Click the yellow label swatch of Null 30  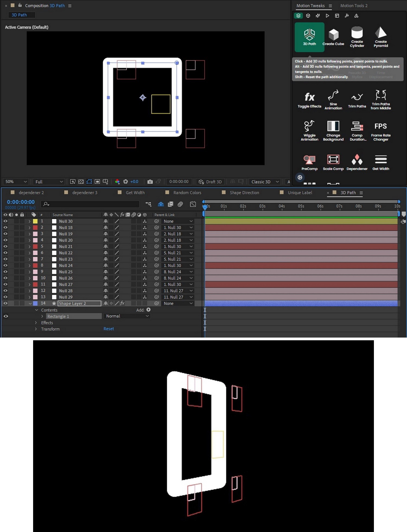[35, 221]
